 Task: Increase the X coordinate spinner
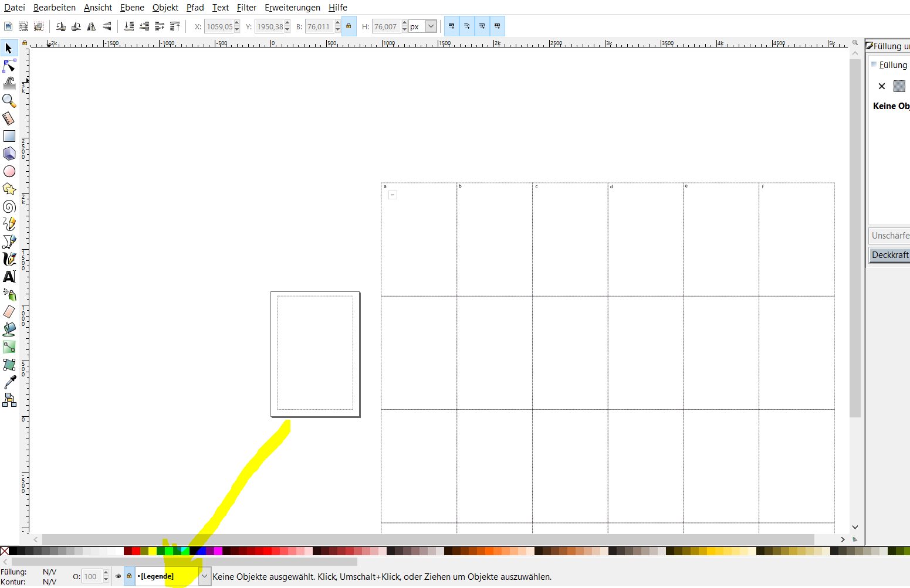[237, 23]
